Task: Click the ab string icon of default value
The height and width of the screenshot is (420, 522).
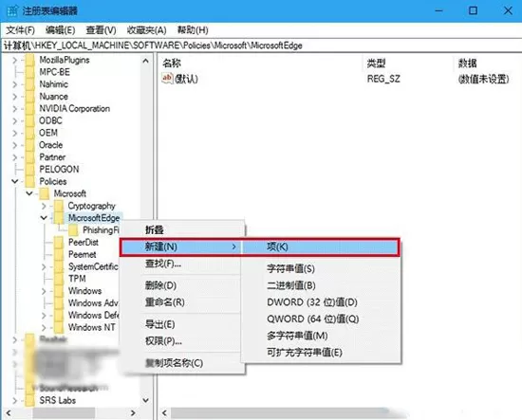Action: point(167,79)
